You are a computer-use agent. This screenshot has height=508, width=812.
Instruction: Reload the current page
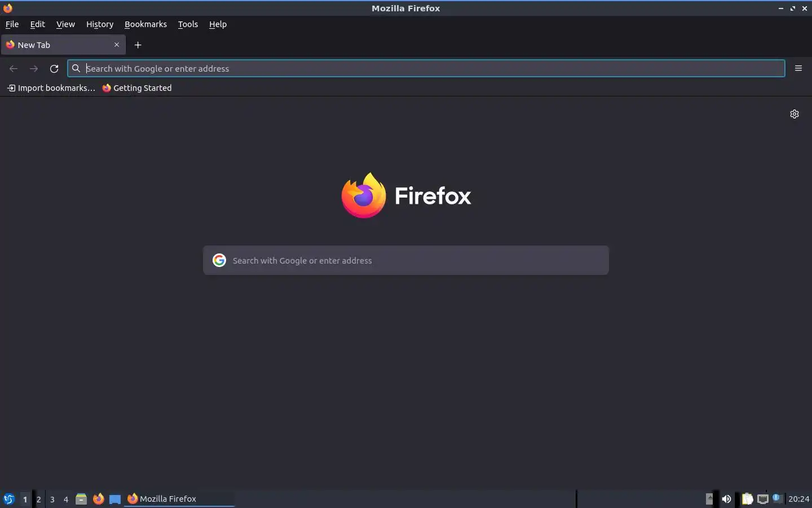tap(54, 68)
